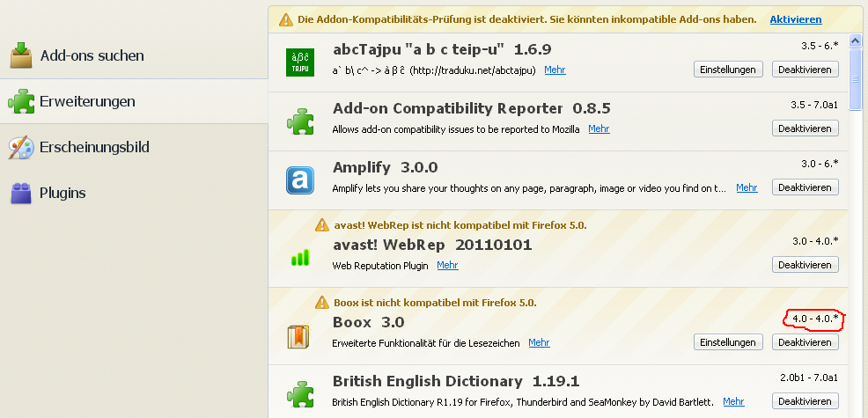Deactivate the Boox extension

pyautogui.click(x=805, y=342)
